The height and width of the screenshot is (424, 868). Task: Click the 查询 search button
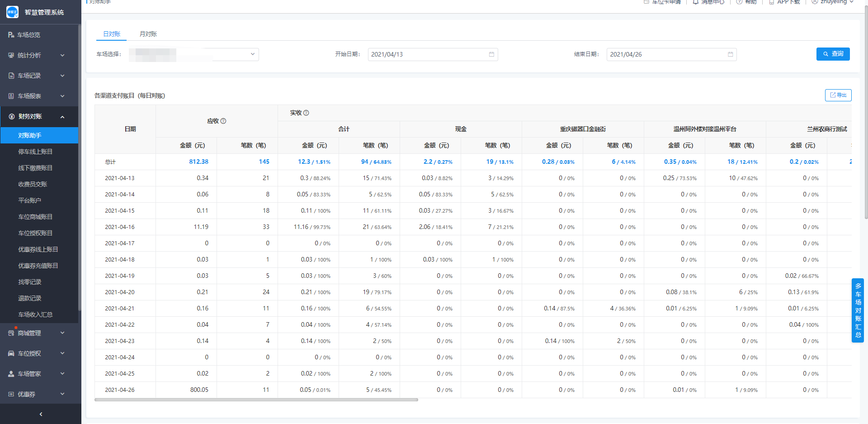pyautogui.click(x=833, y=54)
